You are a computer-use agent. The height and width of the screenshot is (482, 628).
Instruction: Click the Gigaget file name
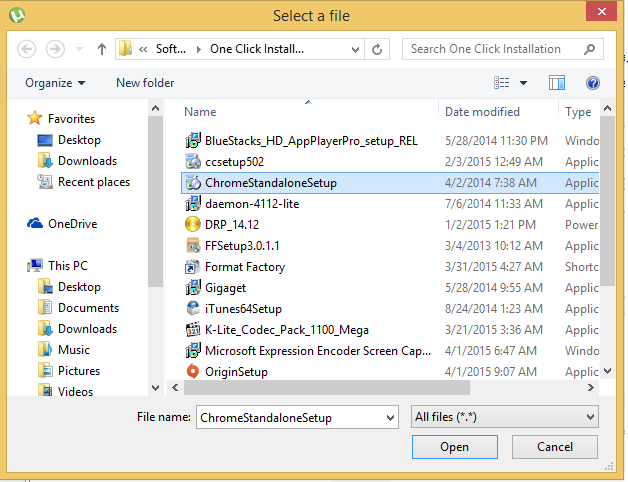pyautogui.click(x=225, y=288)
